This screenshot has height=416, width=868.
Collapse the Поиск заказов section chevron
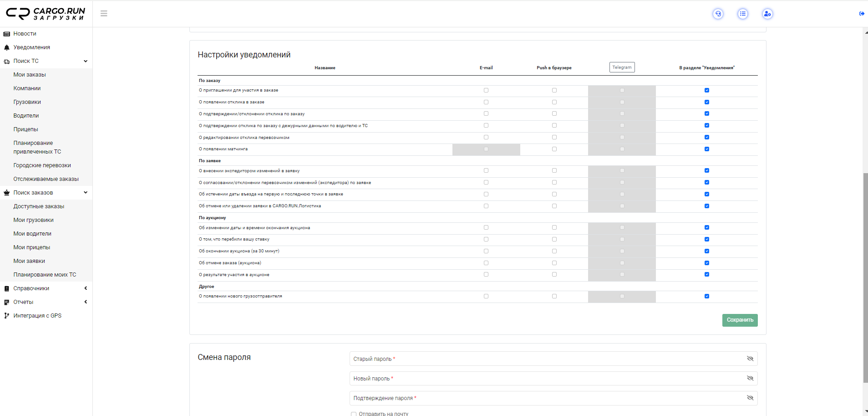coord(86,193)
